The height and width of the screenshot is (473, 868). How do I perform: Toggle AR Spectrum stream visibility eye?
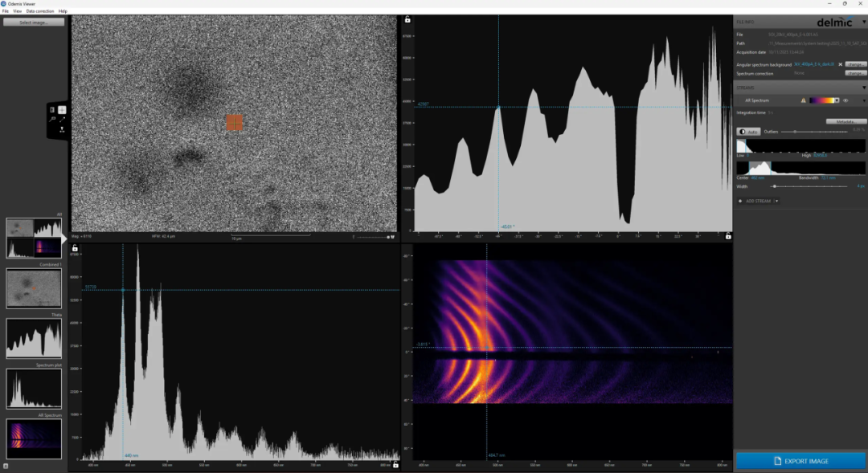[845, 100]
